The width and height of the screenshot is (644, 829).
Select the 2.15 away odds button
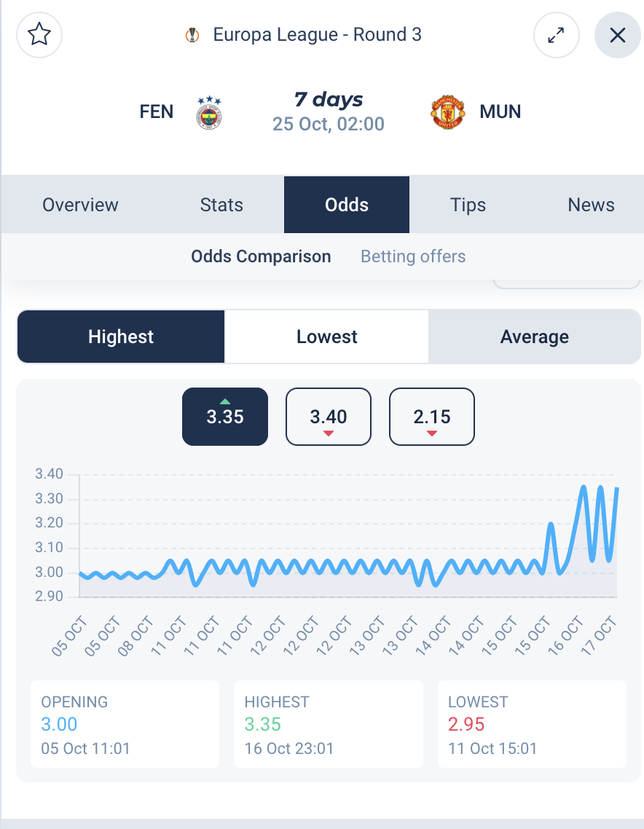click(432, 417)
